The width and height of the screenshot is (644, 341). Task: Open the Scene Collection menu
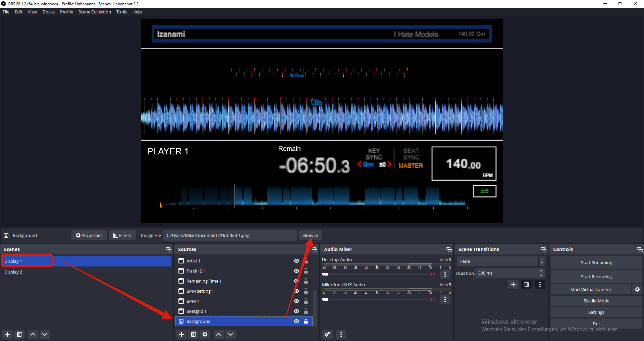pyautogui.click(x=95, y=12)
